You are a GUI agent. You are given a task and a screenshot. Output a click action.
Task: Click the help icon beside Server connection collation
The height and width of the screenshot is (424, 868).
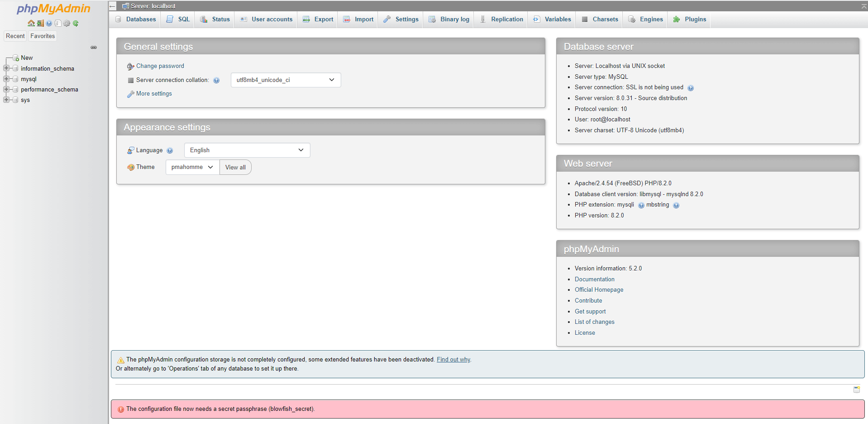[x=217, y=80]
